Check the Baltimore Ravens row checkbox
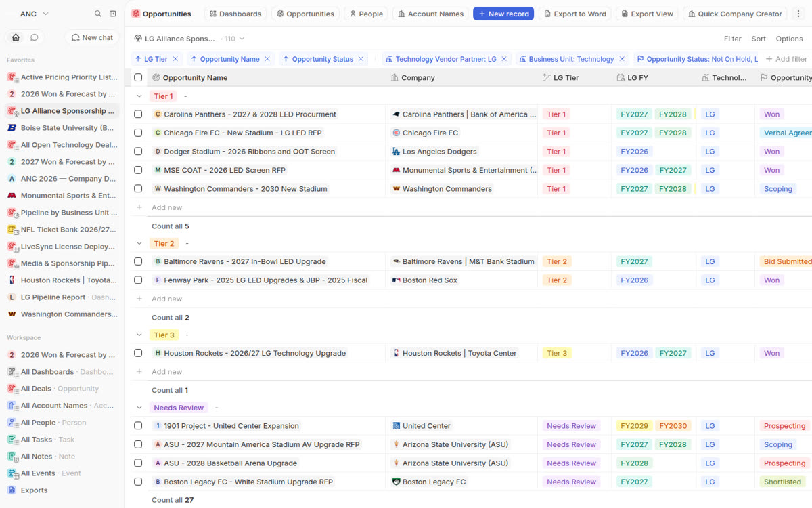812x508 pixels. pos(138,261)
